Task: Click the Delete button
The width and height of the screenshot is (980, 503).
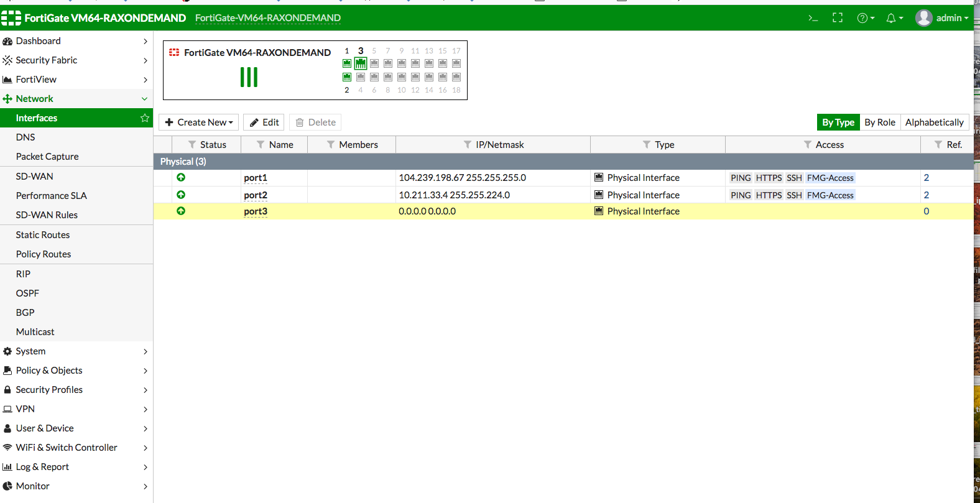Action: point(315,122)
